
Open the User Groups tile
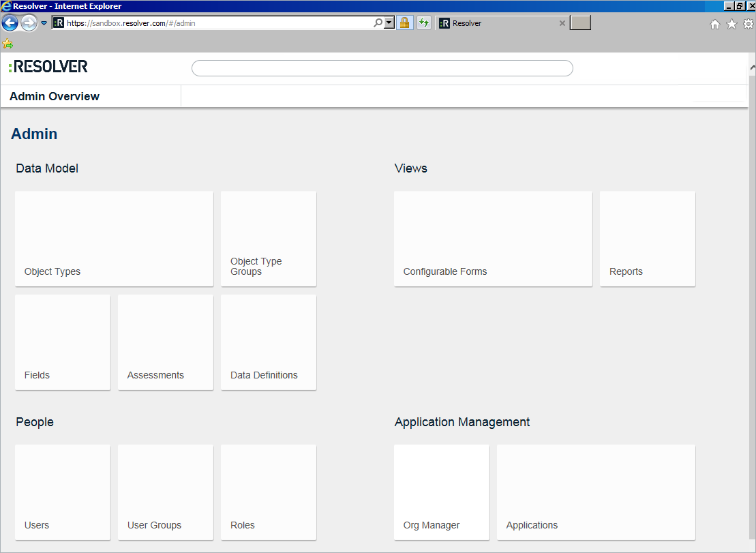[166, 492]
